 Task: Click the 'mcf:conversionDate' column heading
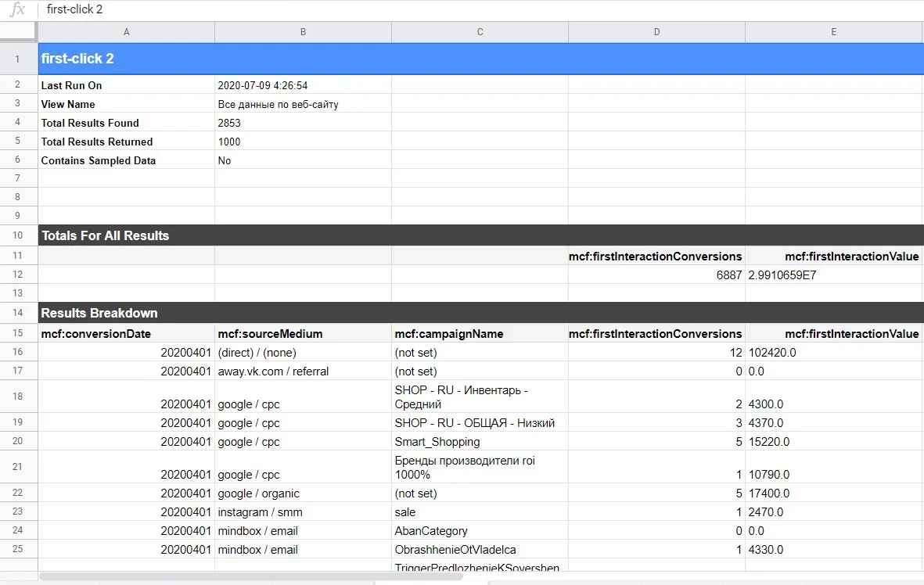[x=126, y=333]
